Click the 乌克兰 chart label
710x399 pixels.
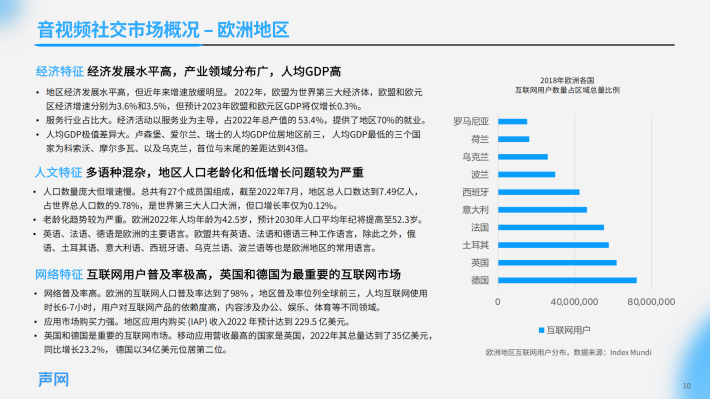(475, 157)
